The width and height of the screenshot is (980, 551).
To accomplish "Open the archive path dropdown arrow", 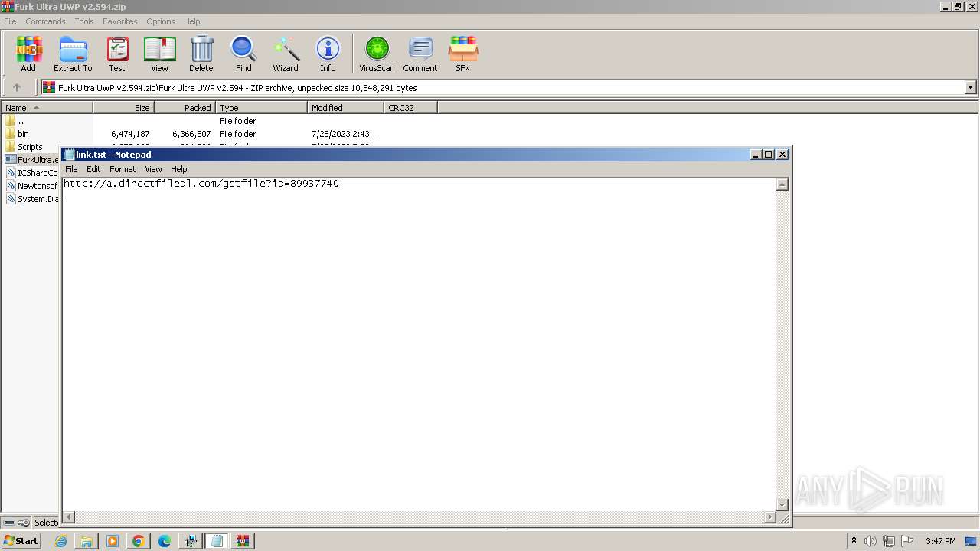I will (x=970, y=88).
